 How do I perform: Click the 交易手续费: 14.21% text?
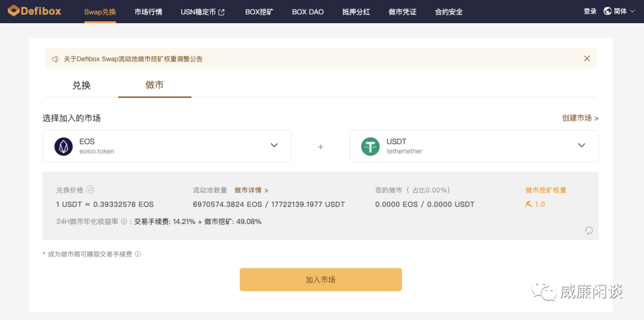[x=165, y=222]
